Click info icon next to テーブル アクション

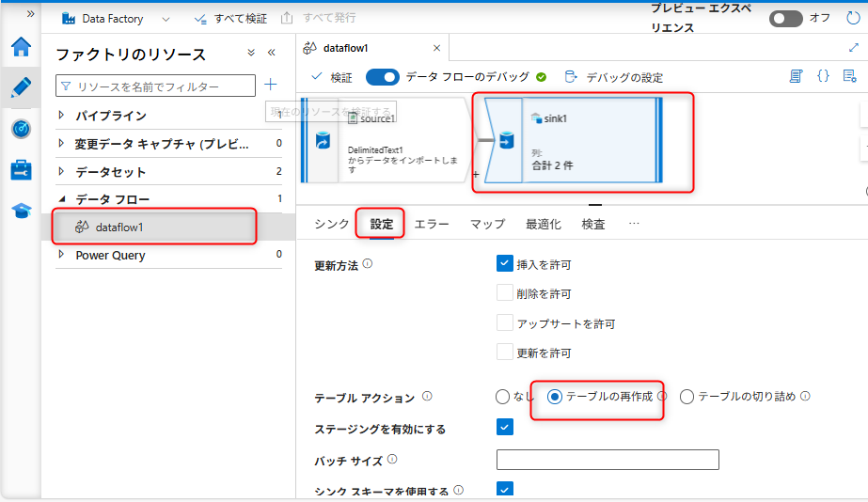(x=427, y=397)
